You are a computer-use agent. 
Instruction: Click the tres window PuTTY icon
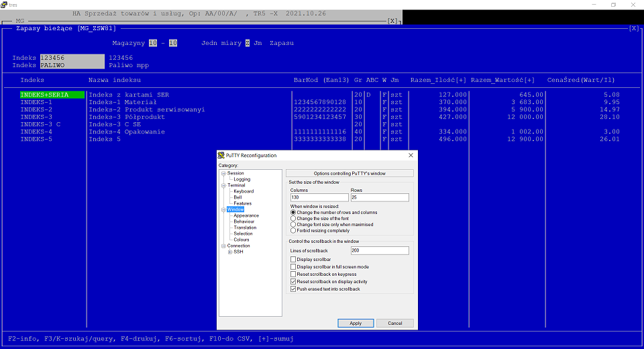[4, 5]
